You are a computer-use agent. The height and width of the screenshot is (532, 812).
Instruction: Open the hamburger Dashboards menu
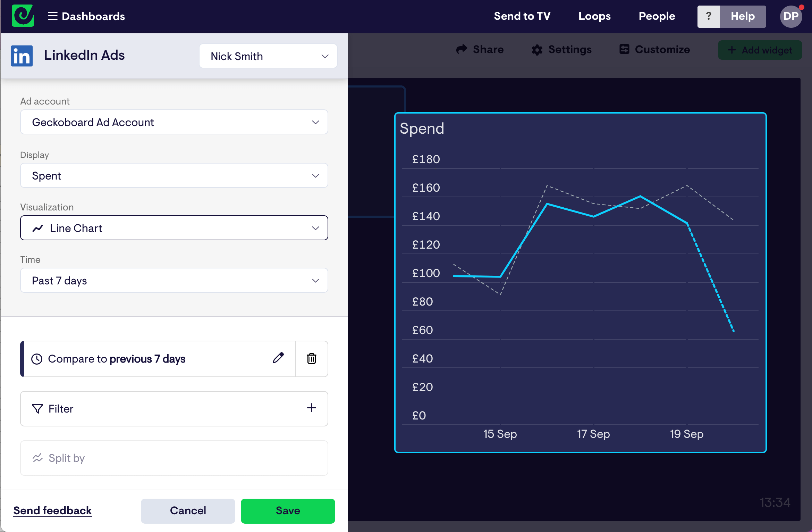52,16
